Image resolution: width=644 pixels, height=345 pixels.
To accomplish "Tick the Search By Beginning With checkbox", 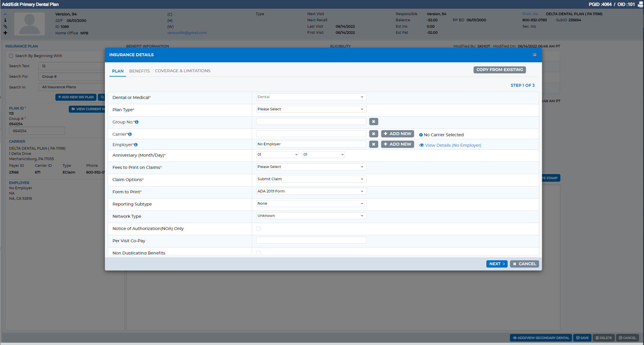I will (x=11, y=56).
